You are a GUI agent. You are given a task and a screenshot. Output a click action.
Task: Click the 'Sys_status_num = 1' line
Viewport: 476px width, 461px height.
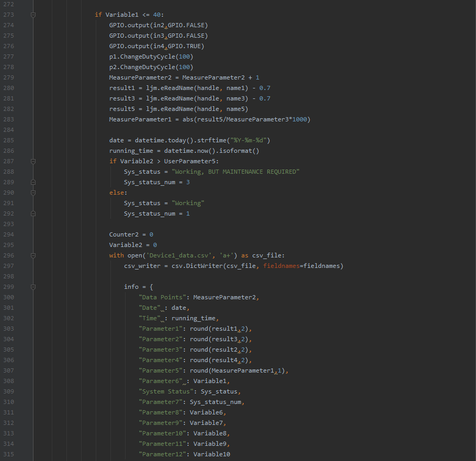(x=156, y=213)
